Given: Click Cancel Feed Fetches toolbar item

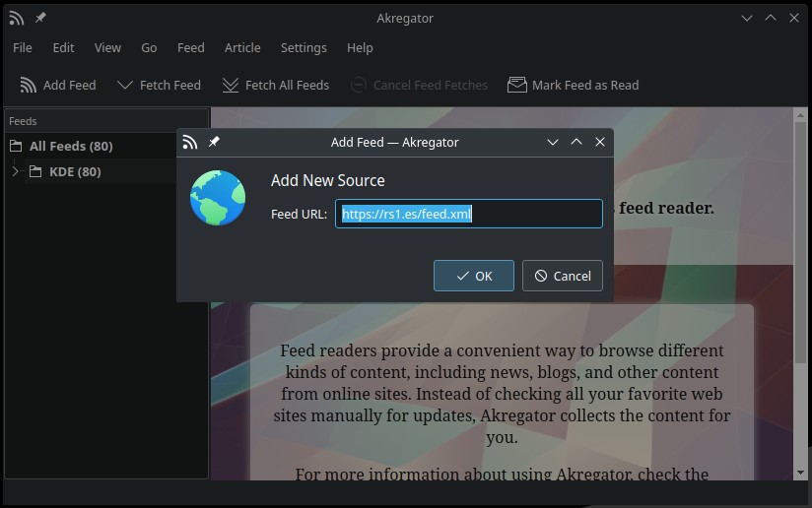Looking at the screenshot, I should [x=419, y=85].
